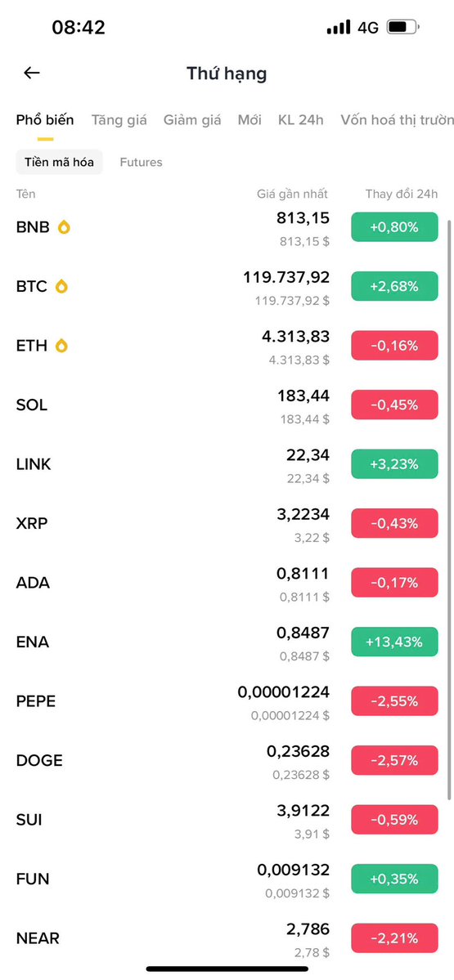Viewport: 454px width, 980px height.
Task: Tap the cellular signal bars icon
Action: (x=339, y=28)
